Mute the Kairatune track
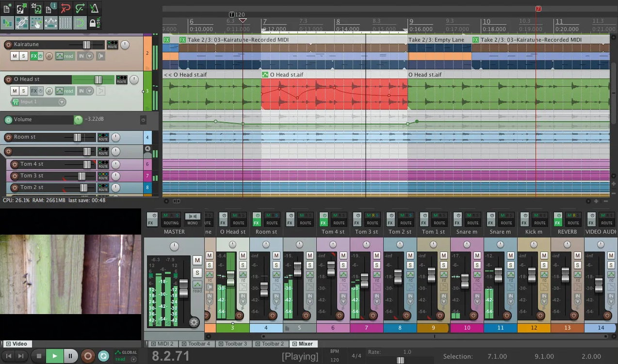Viewport: 618px width, 364px height. (x=15, y=56)
